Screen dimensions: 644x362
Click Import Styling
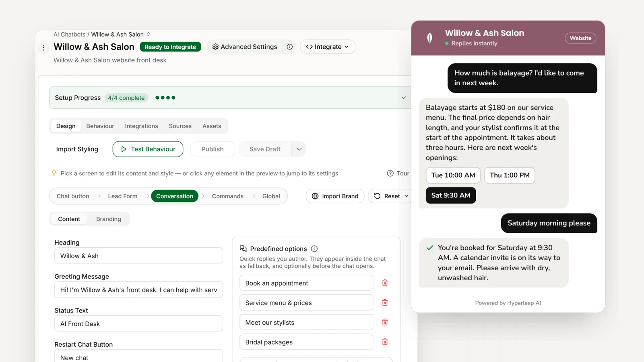point(77,149)
